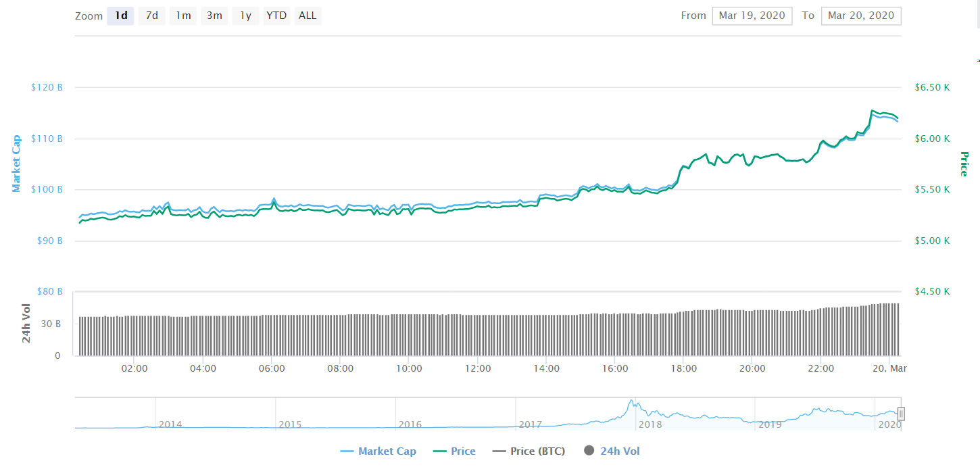Select the 1d zoom range
Screen dimensions: 980x469
(120, 16)
